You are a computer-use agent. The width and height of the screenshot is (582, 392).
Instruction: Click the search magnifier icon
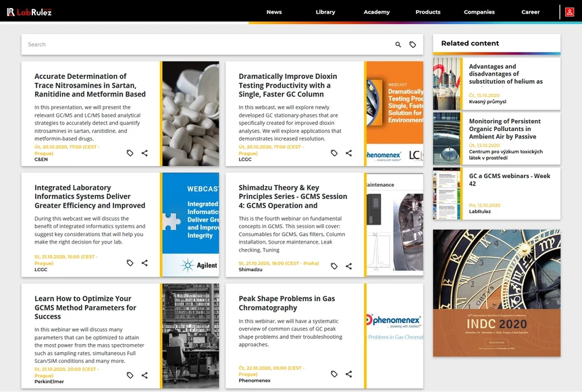coord(398,45)
